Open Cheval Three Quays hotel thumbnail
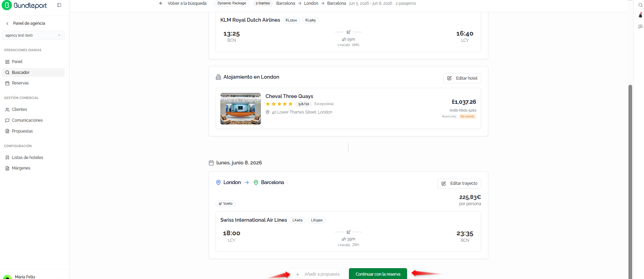The width and height of the screenshot is (644, 279). 241,109
